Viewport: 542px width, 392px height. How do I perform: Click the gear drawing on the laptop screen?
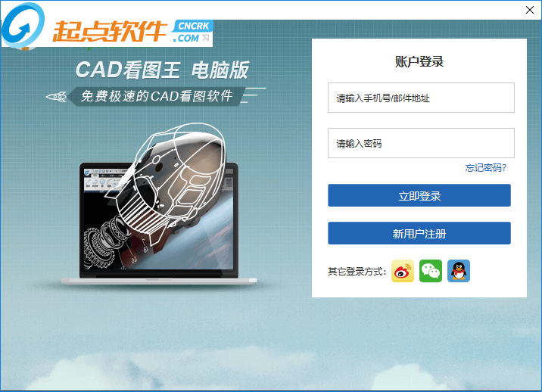point(98,247)
